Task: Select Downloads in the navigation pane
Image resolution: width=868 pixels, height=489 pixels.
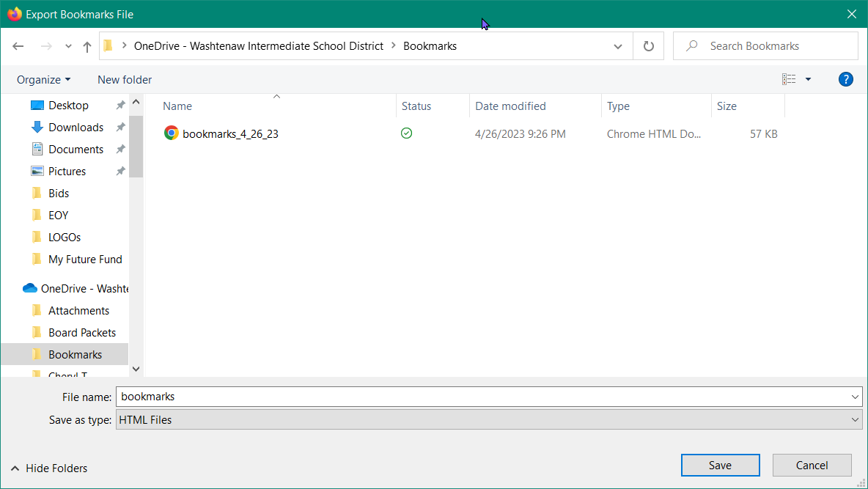Action: click(76, 128)
